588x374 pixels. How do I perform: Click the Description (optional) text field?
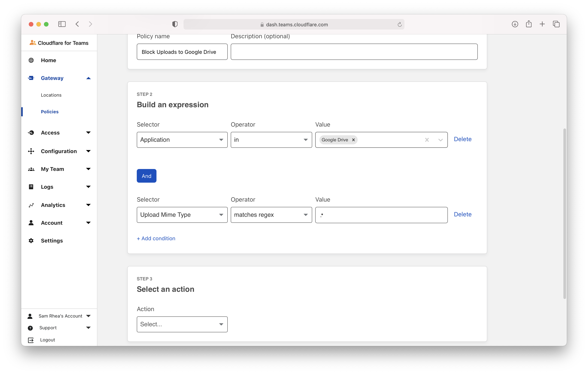point(354,52)
